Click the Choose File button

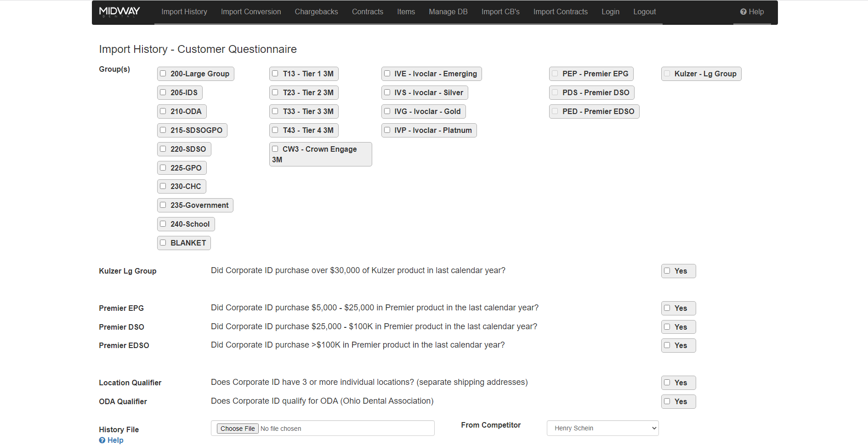pyautogui.click(x=238, y=429)
